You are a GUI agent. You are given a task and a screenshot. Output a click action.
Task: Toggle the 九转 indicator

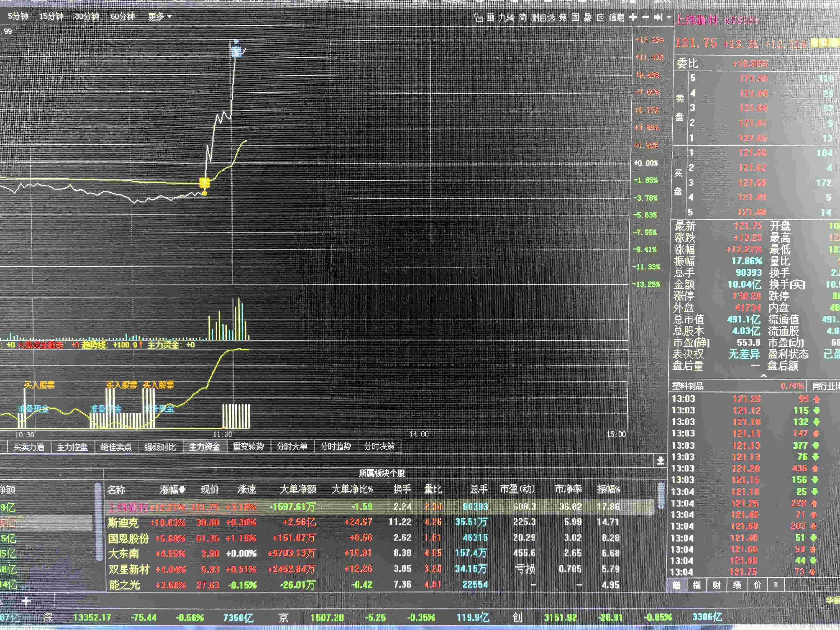[506, 17]
